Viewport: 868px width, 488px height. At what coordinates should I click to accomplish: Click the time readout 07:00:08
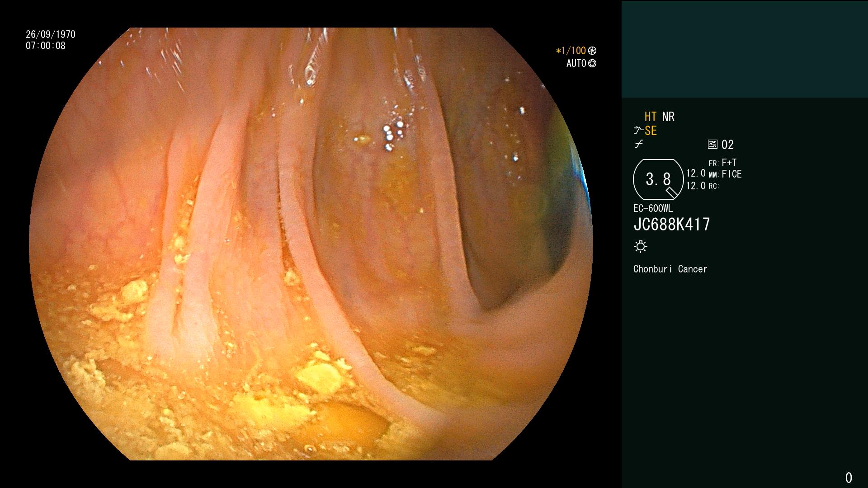point(46,46)
